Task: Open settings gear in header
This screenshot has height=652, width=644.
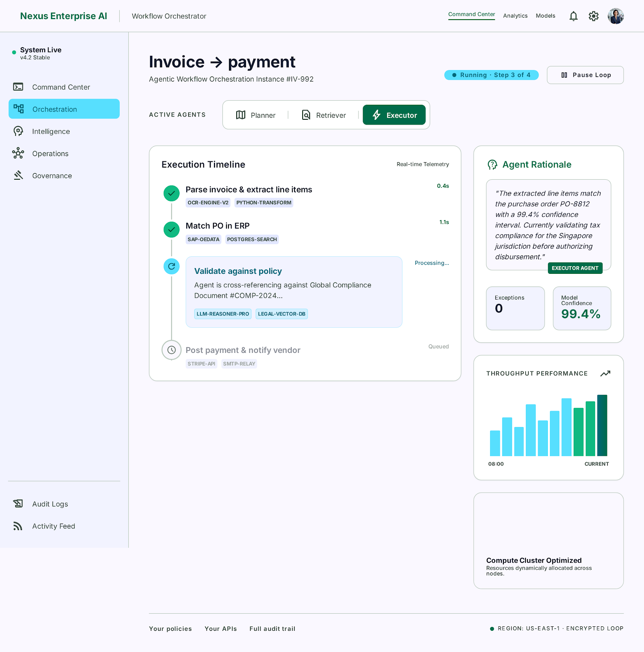Action: 593,16
